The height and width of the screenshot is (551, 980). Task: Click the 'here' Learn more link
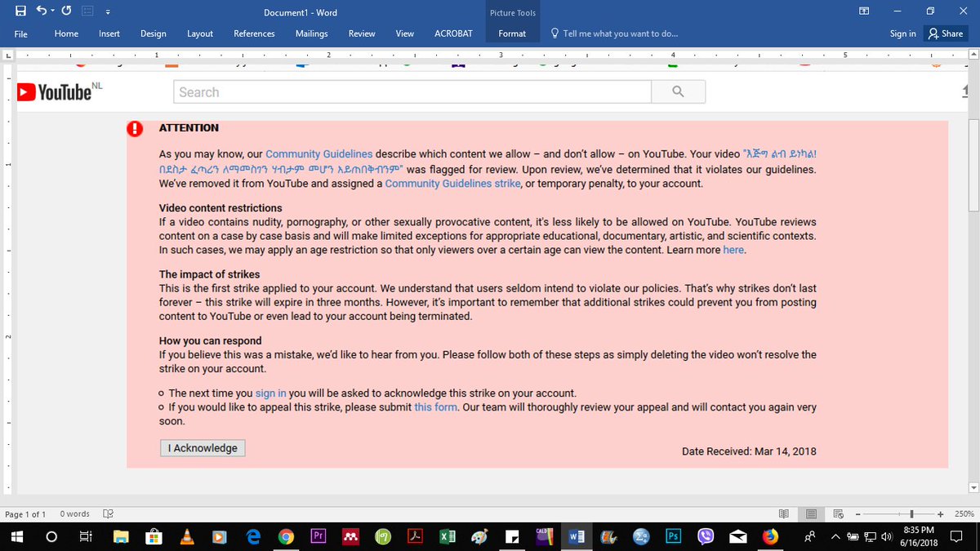click(x=733, y=250)
